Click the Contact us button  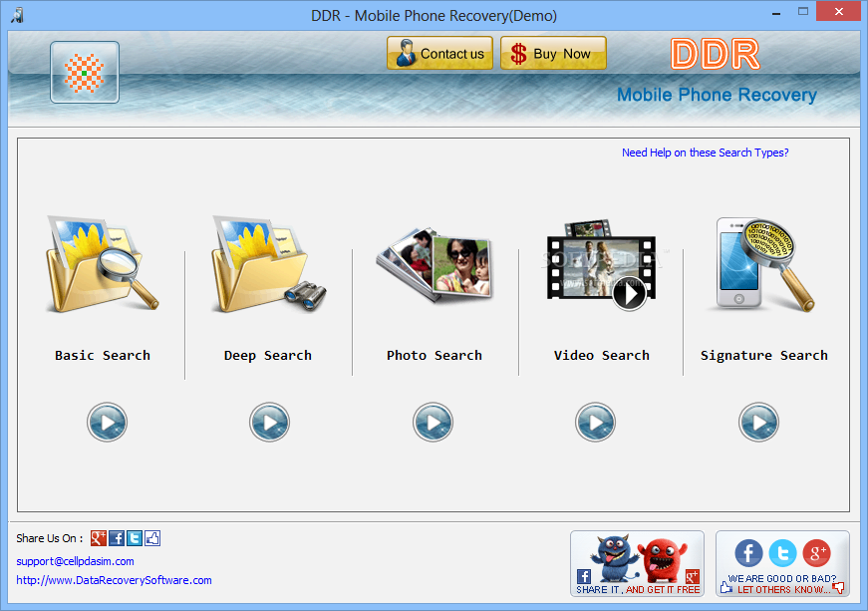click(440, 53)
